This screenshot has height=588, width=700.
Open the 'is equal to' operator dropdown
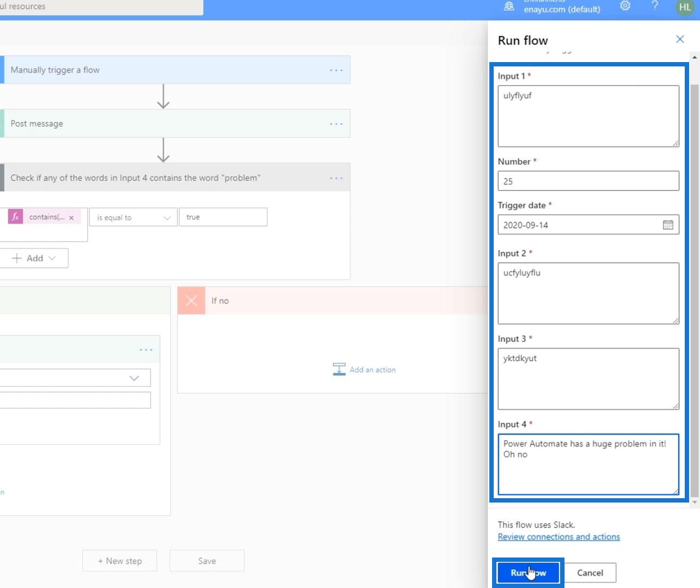pos(133,217)
